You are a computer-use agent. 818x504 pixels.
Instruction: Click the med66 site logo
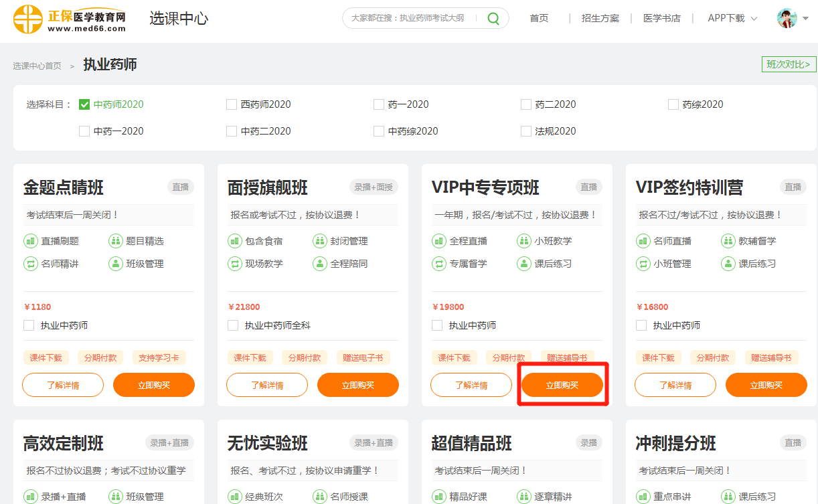70,19
